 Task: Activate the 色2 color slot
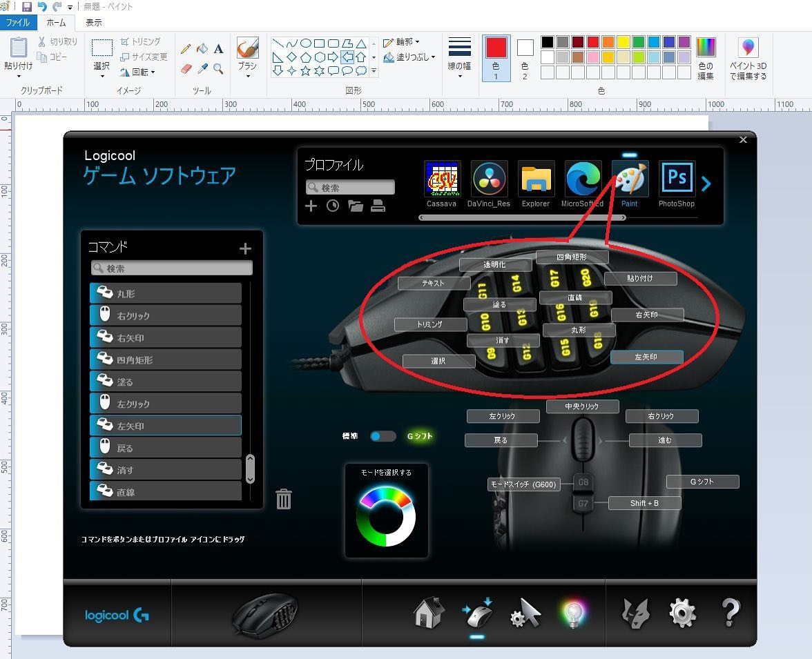[x=525, y=59]
